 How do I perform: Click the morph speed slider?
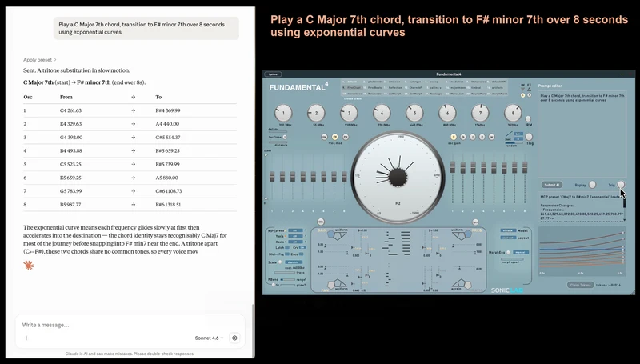coord(512,258)
